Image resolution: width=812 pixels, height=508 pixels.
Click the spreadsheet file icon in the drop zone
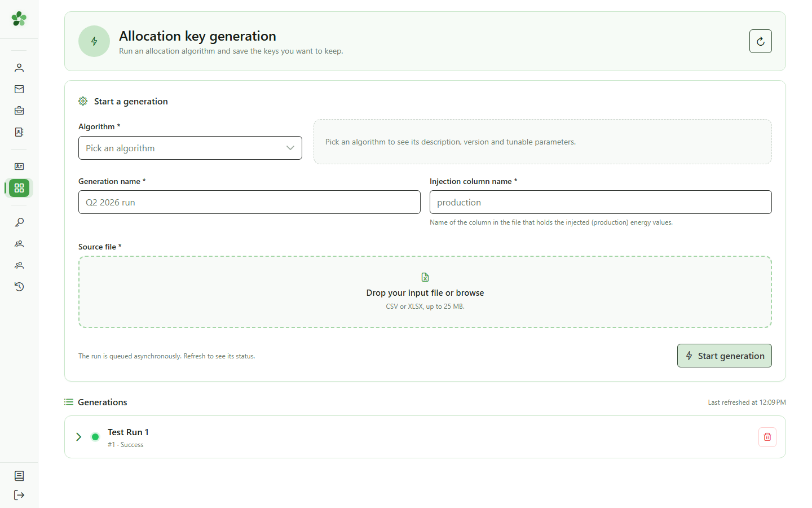425,277
